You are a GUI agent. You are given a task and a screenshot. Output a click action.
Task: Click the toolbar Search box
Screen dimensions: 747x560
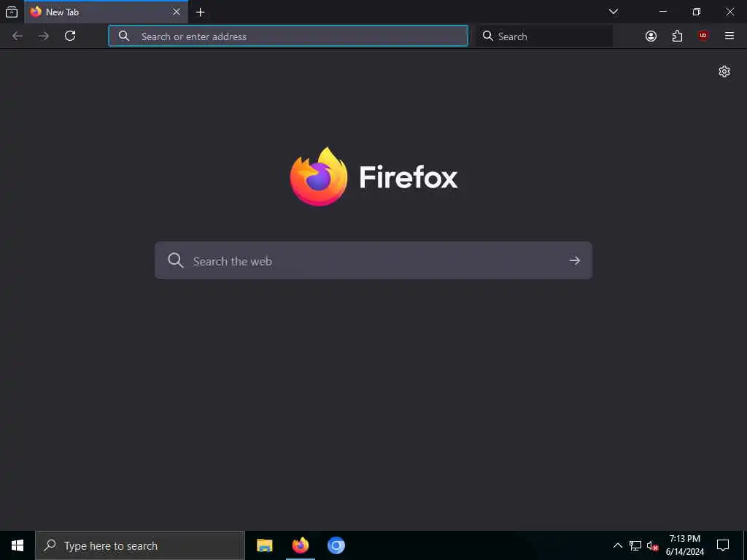544,36
